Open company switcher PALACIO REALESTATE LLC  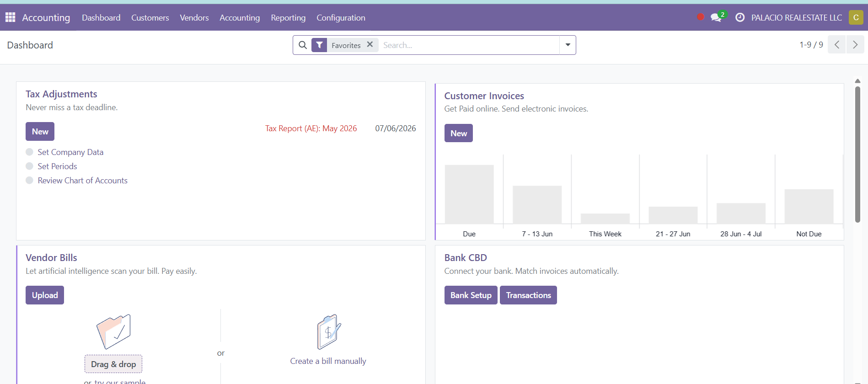tap(796, 17)
